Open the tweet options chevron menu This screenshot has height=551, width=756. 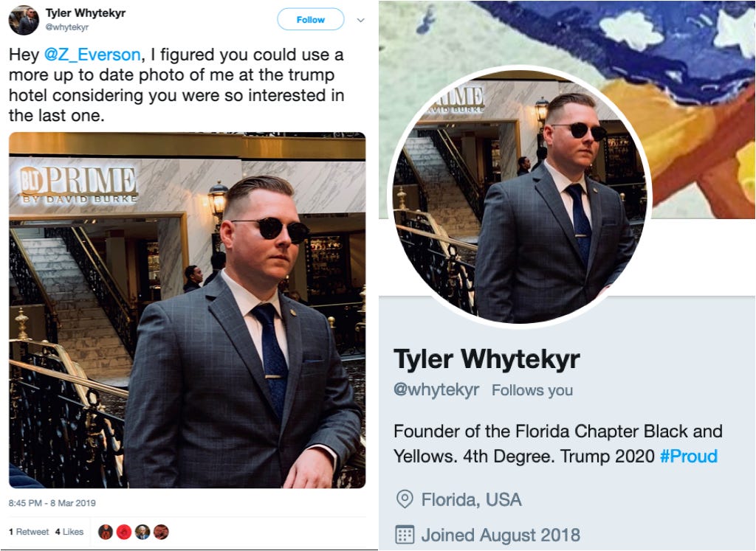(x=360, y=20)
